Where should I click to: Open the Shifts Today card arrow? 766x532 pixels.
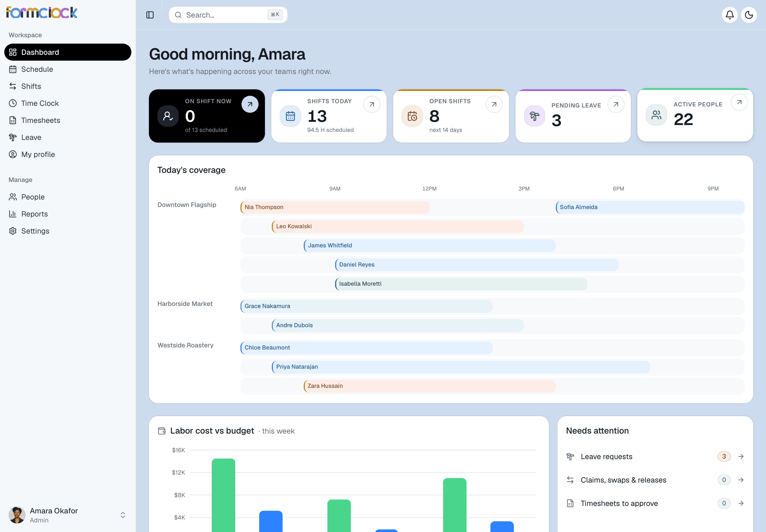tap(372, 104)
